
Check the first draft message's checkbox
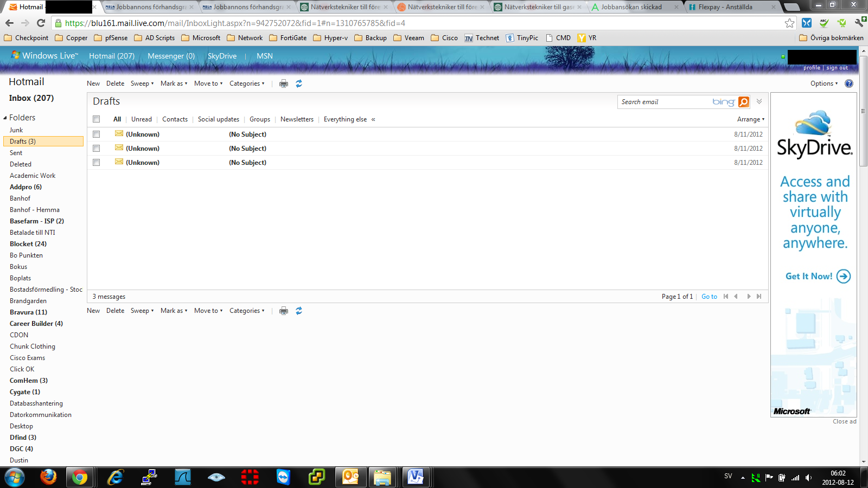97,134
